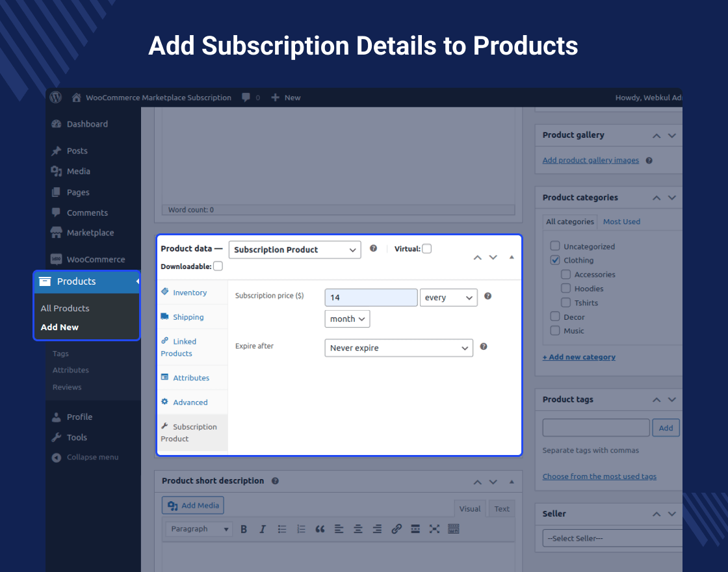728x572 pixels.
Task: Click the Add Media button
Action: point(193,506)
